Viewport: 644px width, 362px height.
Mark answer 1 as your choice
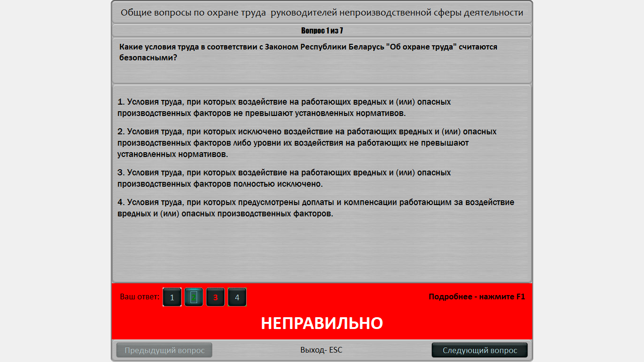[x=172, y=297]
